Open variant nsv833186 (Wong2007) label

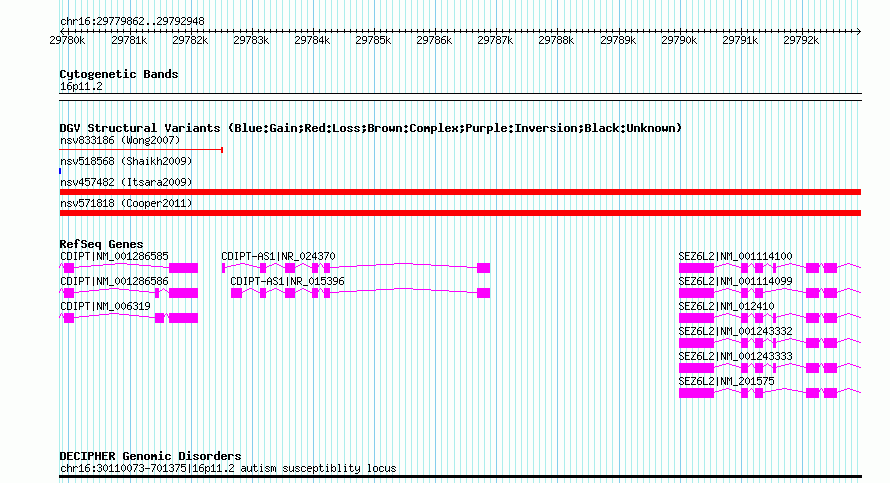120,140
